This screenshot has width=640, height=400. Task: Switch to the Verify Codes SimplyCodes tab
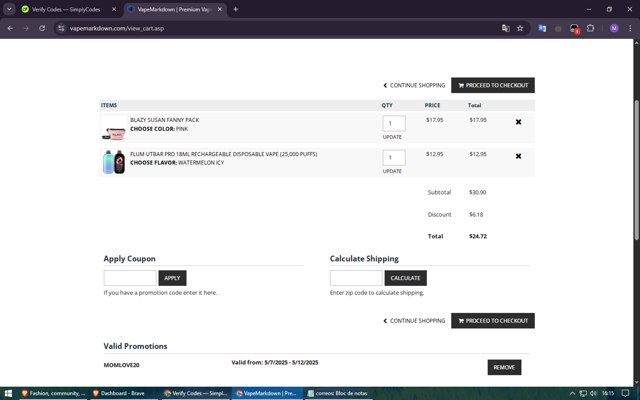click(65, 9)
